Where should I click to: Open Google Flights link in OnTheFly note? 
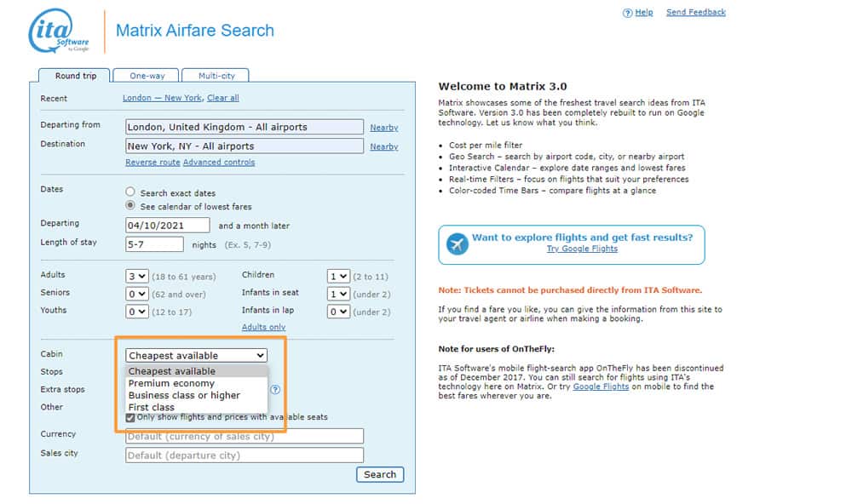tap(601, 387)
